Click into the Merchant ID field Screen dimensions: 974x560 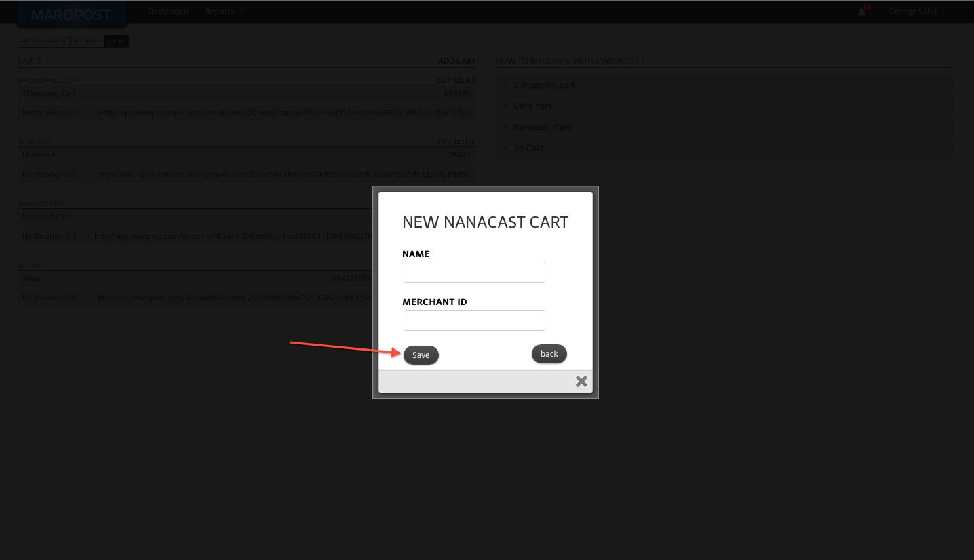[474, 321]
